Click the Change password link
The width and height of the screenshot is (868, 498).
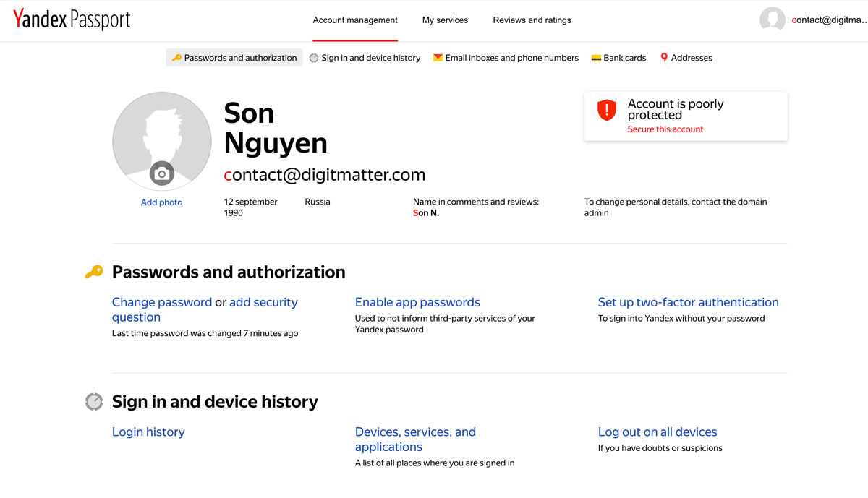click(162, 302)
